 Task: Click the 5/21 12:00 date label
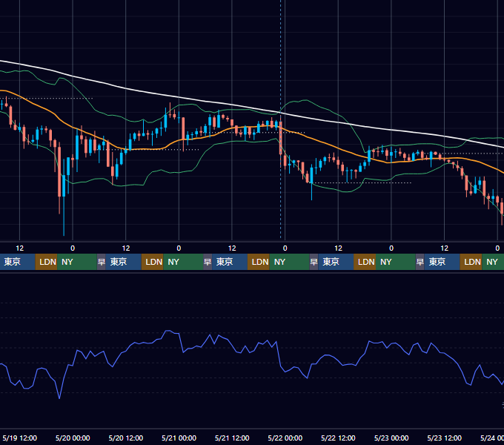click(232, 438)
